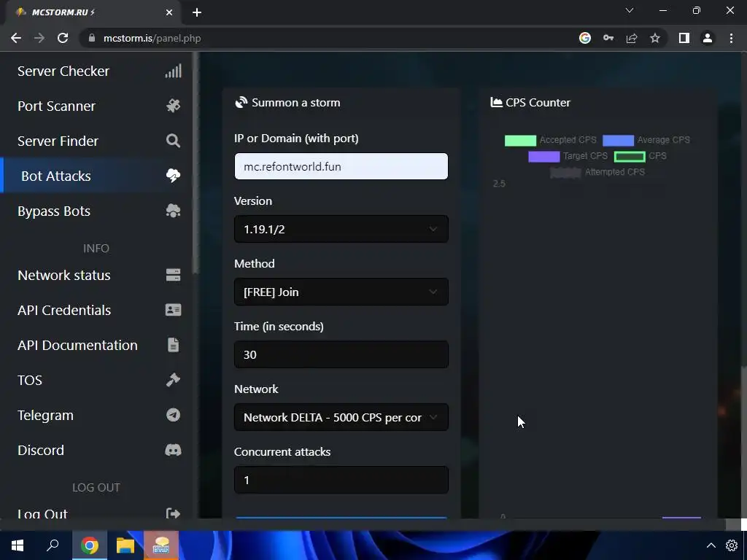Viewport: 747px width, 560px height.
Task: Go back with the browser back arrow
Action: coord(16,38)
